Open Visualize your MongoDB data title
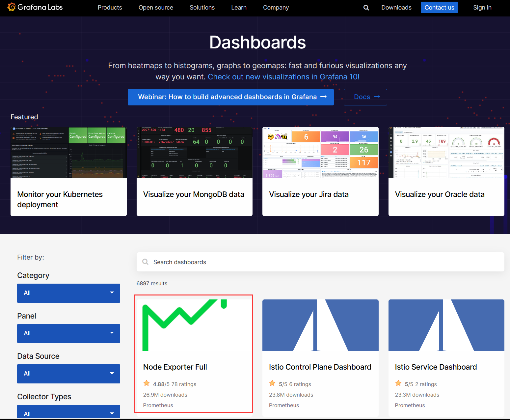510x420 pixels. point(194,194)
